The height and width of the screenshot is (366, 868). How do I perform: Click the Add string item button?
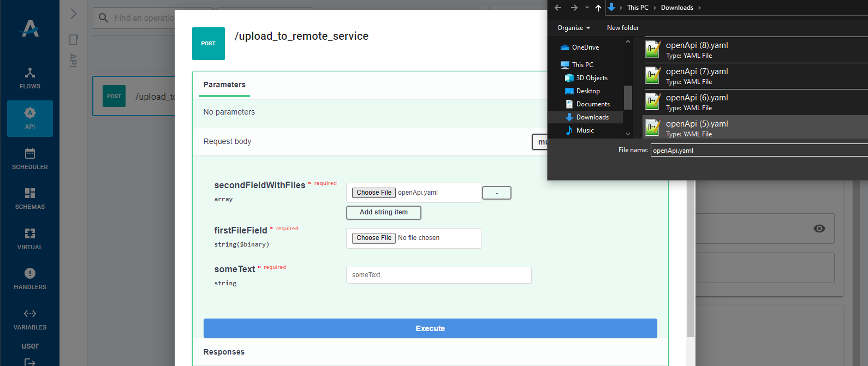click(x=383, y=212)
